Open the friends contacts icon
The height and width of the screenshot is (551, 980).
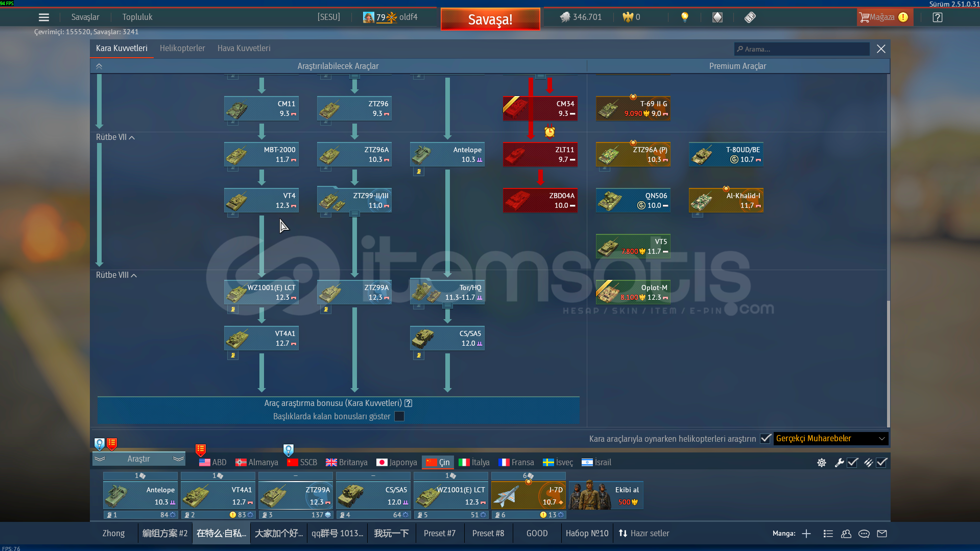pyautogui.click(x=846, y=534)
